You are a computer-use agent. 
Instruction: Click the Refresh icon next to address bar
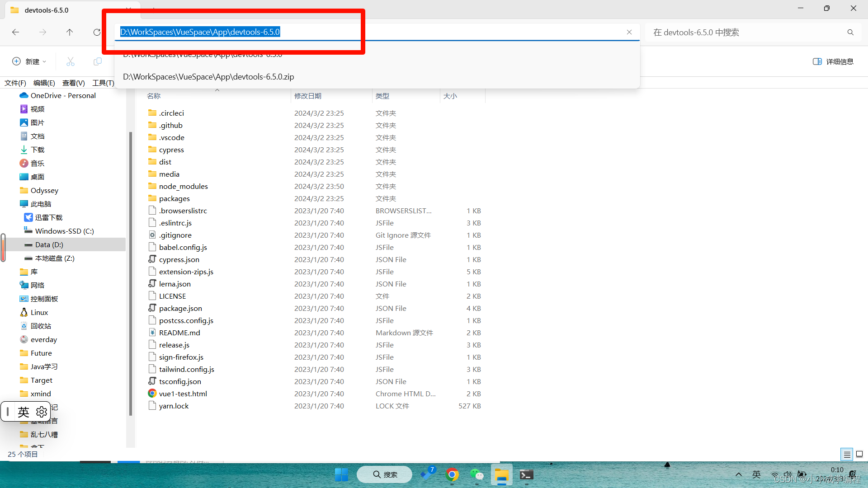pyautogui.click(x=97, y=32)
